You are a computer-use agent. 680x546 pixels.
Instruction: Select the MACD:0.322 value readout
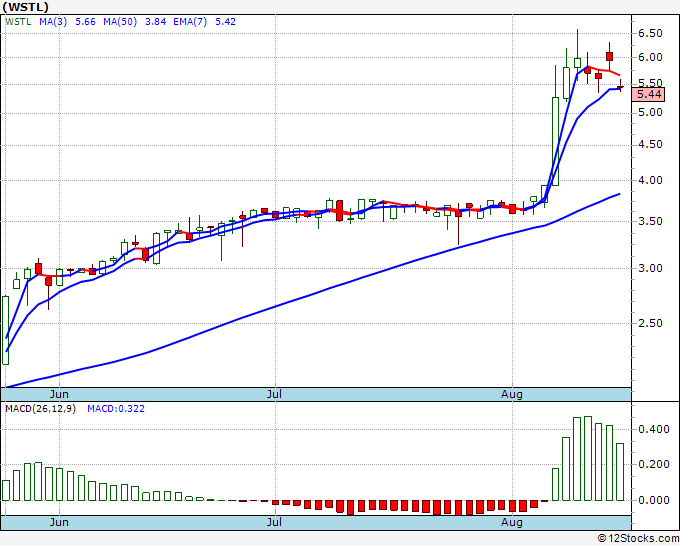tap(116, 409)
